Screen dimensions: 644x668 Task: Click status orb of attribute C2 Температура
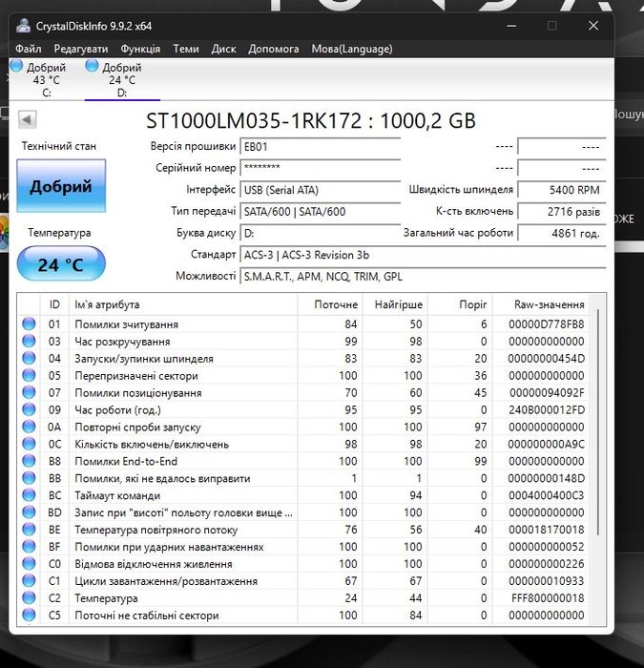pyautogui.click(x=29, y=597)
